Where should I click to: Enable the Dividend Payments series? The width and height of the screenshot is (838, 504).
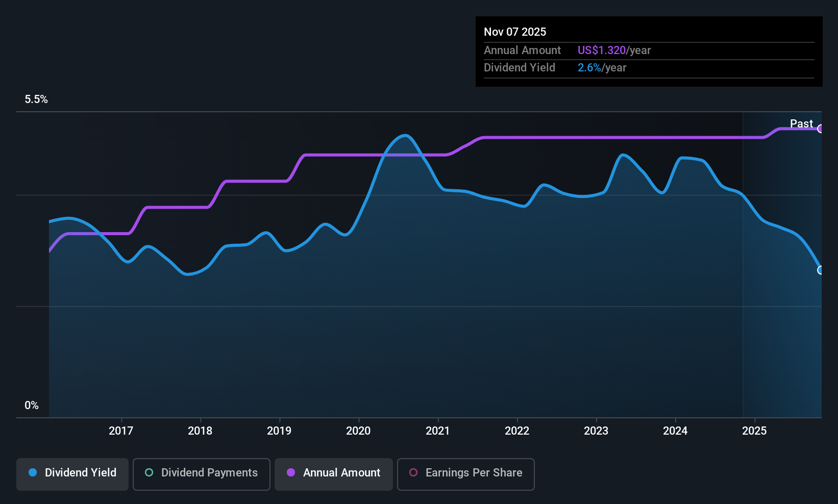point(202,474)
